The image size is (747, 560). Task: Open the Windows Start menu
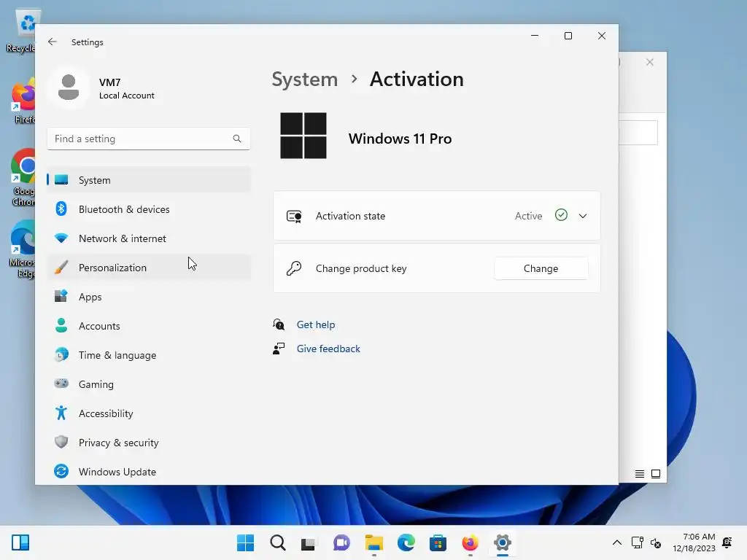click(x=245, y=542)
